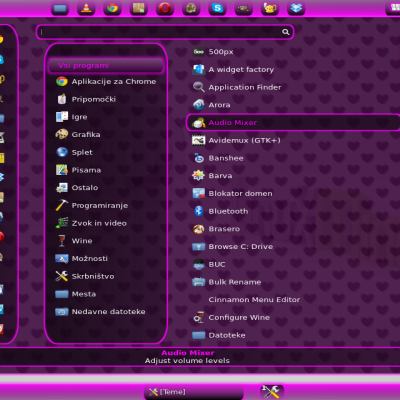Click the tools icon in bottom panel
The image size is (400, 400).
[x=271, y=392]
